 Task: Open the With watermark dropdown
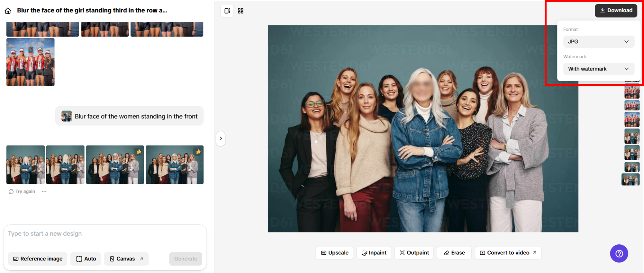click(x=598, y=69)
